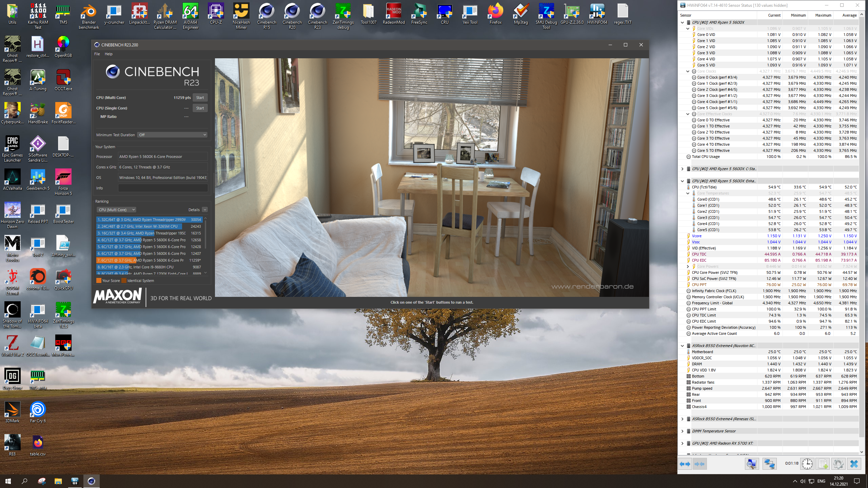
Task: Click HWiNFO remote network monitoring icon
Action: point(769,464)
